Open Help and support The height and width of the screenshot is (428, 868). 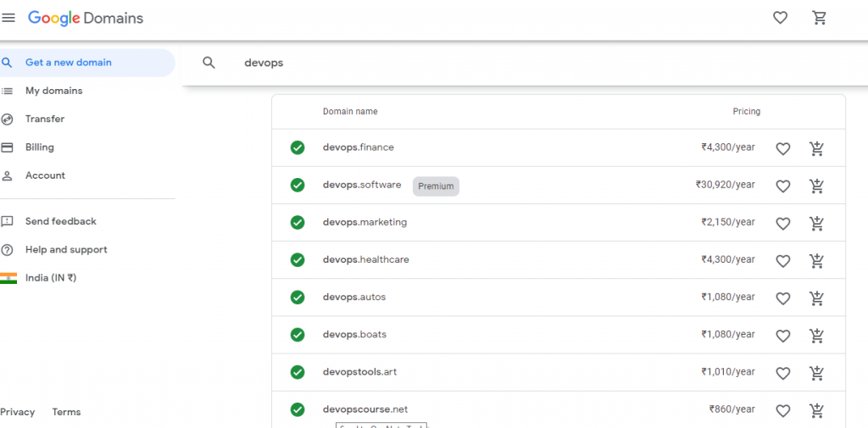pyautogui.click(x=66, y=250)
